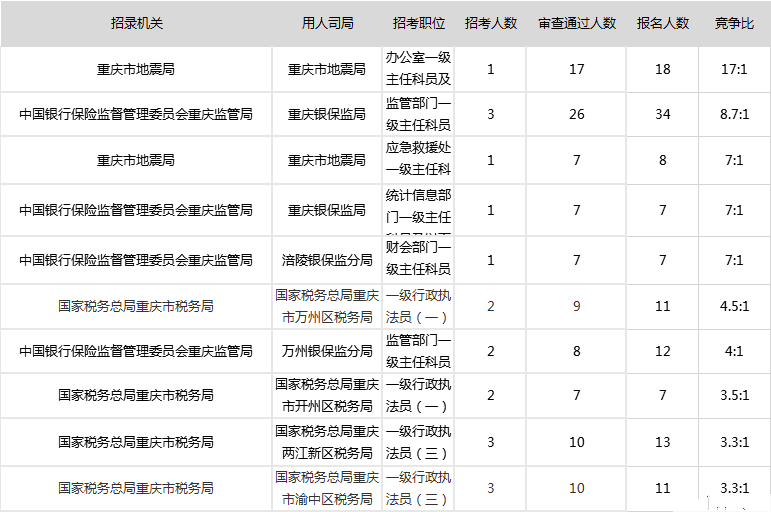Click the 应急救援处一级主任科 position cell
The image size is (771, 512).
418,160
